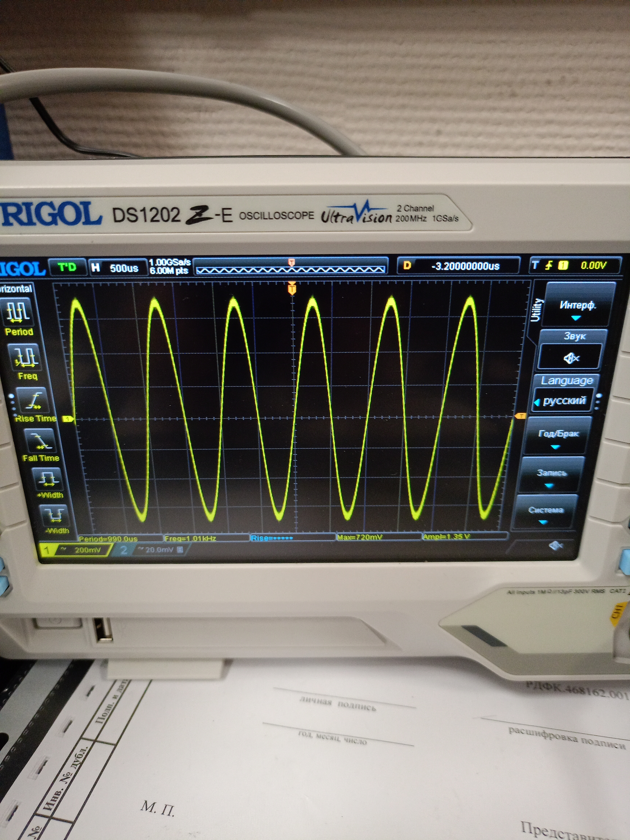
Task: Click the H 500us timebase field
Action: tap(118, 268)
